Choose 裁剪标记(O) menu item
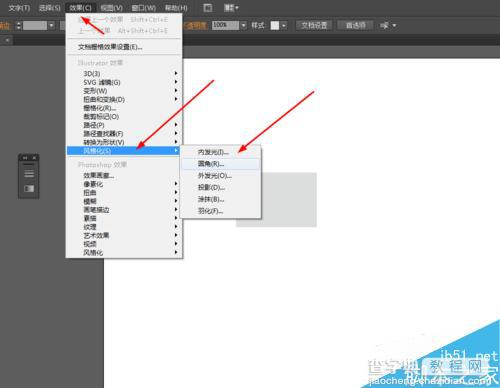Image resolution: width=500 pixels, height=388 pixels. point(124,116)
